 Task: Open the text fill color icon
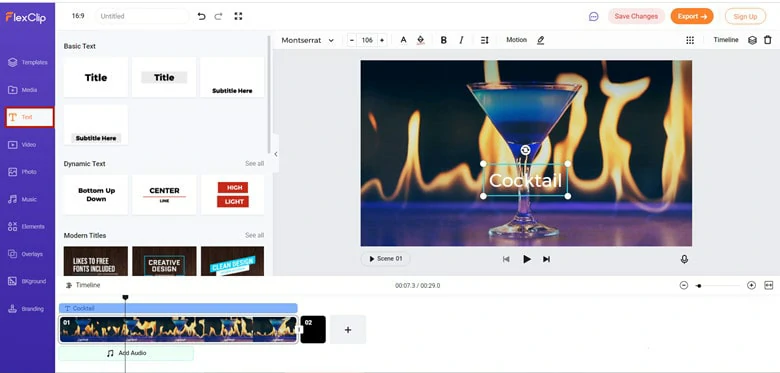[421, 40]
